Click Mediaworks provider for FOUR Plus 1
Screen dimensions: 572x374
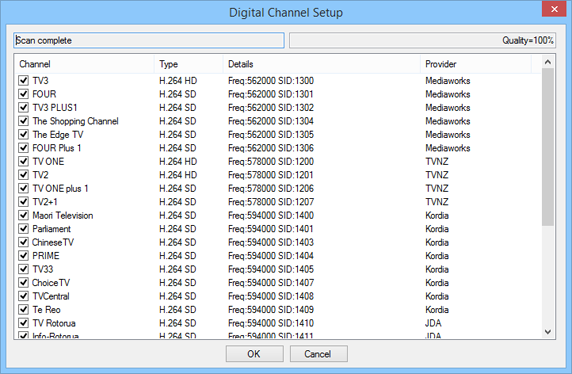(x=448, y=148)
